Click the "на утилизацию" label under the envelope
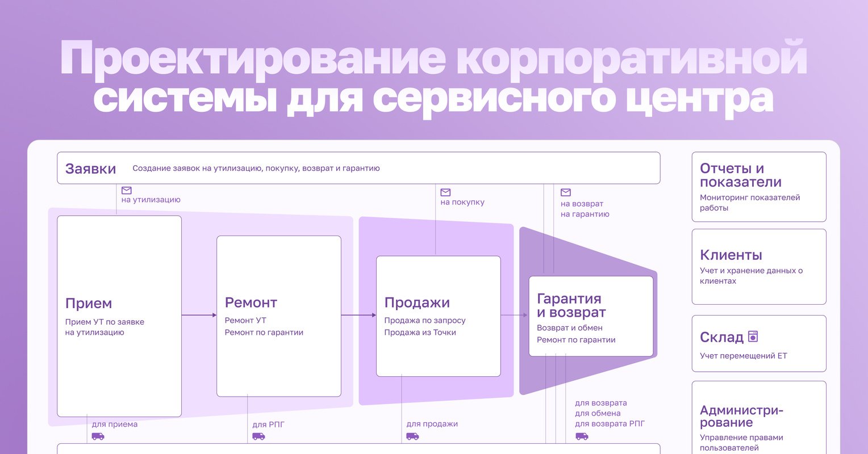 pyautogui.click(x=151, y=200)
